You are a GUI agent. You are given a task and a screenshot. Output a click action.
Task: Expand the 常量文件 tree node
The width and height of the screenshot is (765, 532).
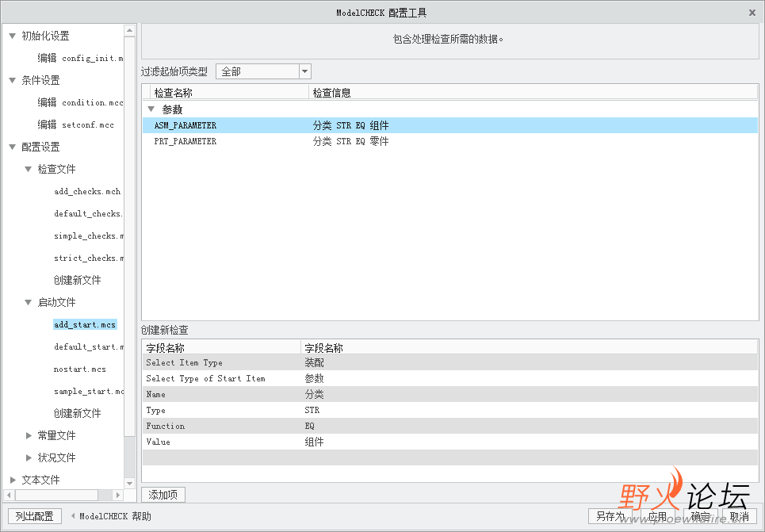(x=29, y=436)
